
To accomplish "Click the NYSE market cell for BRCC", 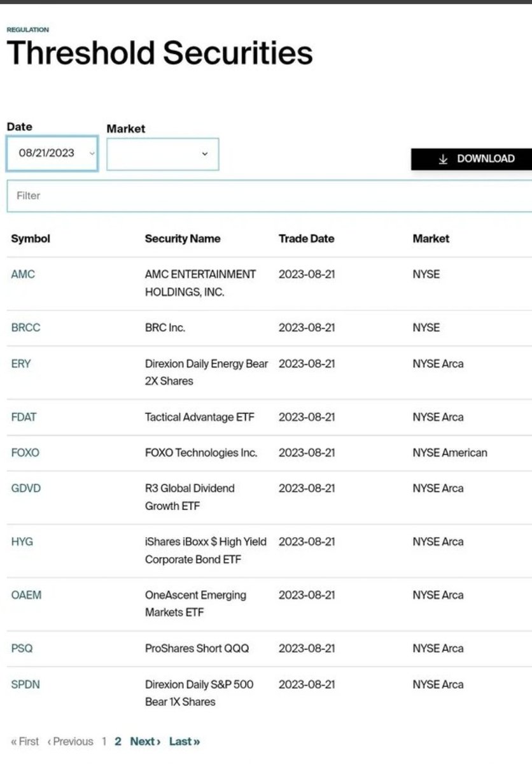I will 426,328.
